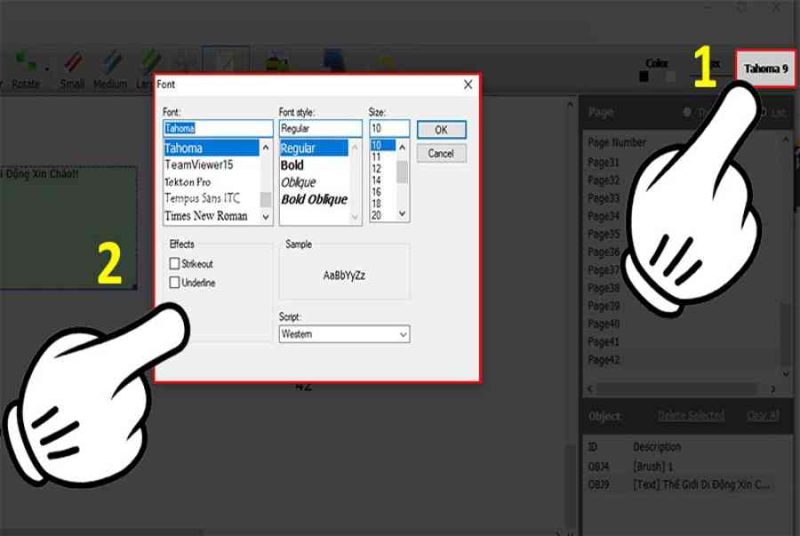Click the Page Number column header
The image size is (800, 536).
pos(617,142)
